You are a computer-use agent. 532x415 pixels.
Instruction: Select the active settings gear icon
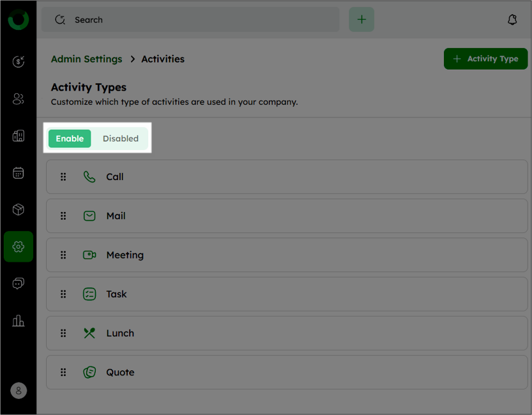pos(19,246)
